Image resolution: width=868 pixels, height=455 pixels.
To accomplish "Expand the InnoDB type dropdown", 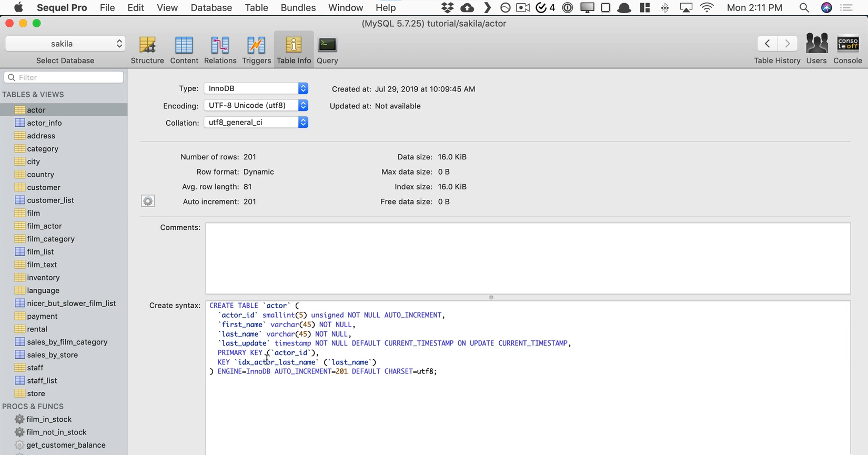I will (x=256, y=88).
